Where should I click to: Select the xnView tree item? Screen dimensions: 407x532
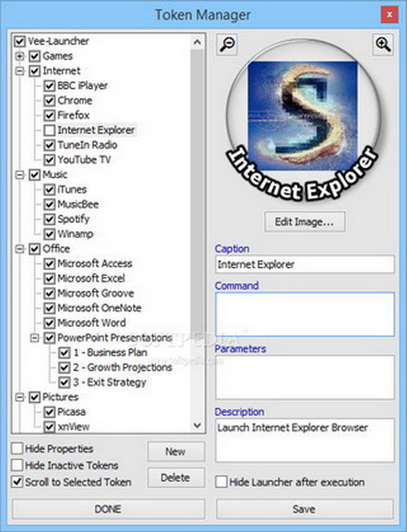pyautogui.click(x=73, y=427)
